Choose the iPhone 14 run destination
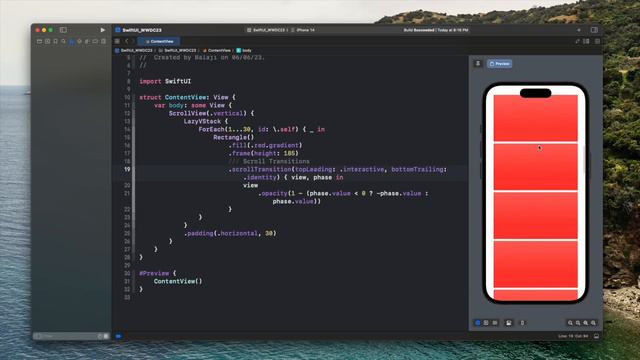Image resolution: width=640 pixels, height=360 pixels. point(303,30)
